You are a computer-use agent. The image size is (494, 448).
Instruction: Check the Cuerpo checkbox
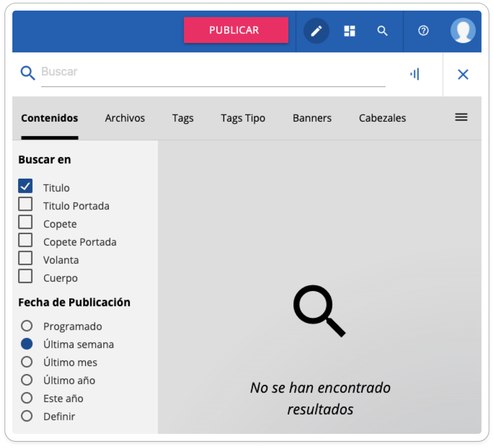[26, 277]
